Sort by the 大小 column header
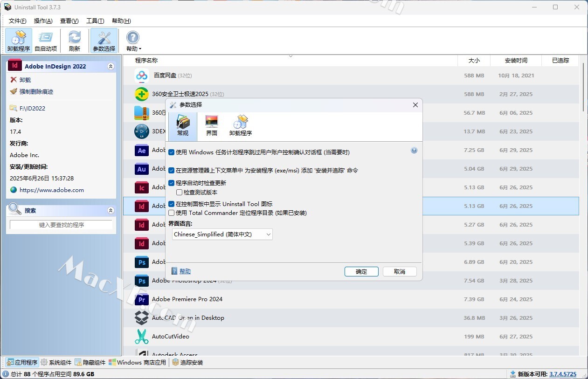This screenshot has height=379, width=588. click(474, 61)
